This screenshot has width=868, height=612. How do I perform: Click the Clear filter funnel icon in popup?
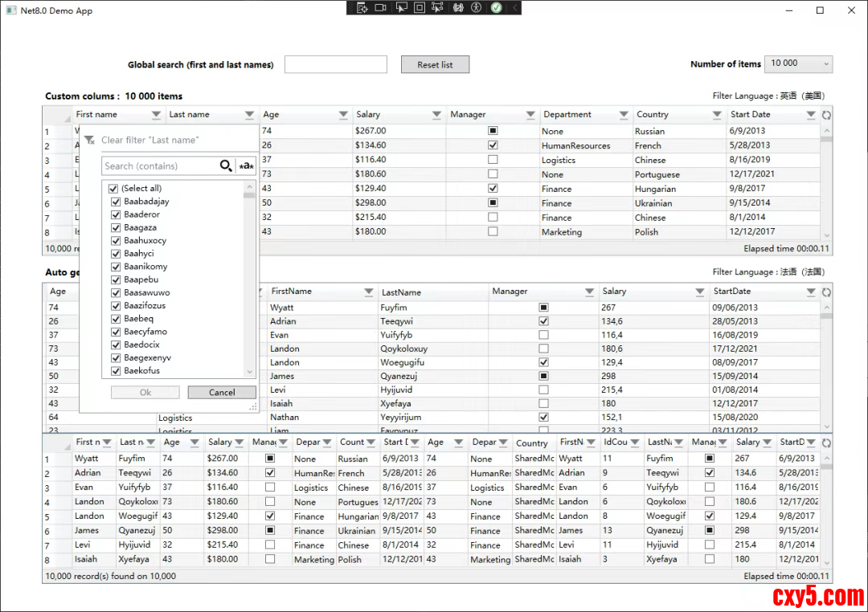tap(90, 140)
